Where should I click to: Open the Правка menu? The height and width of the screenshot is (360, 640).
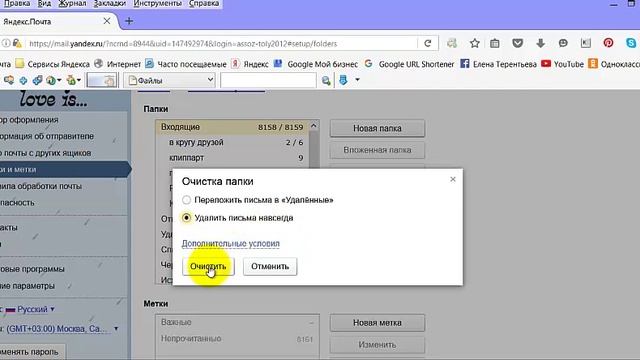tap(17, 4)
